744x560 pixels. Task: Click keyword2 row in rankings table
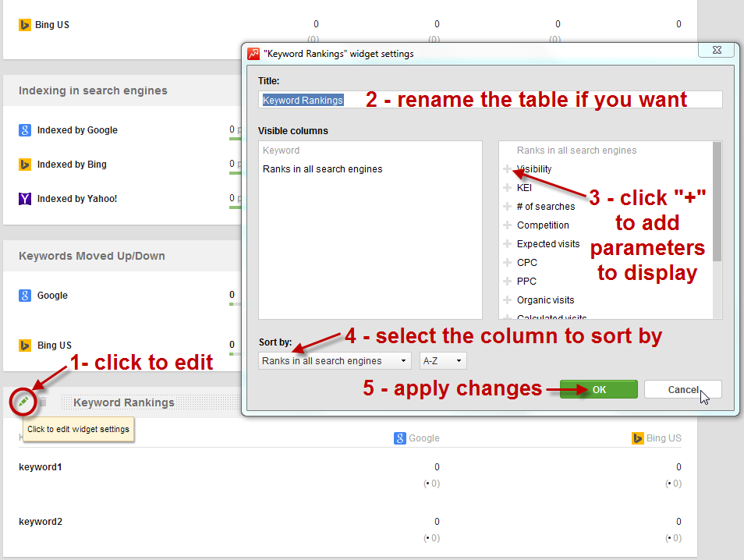(x=41, y=522)
